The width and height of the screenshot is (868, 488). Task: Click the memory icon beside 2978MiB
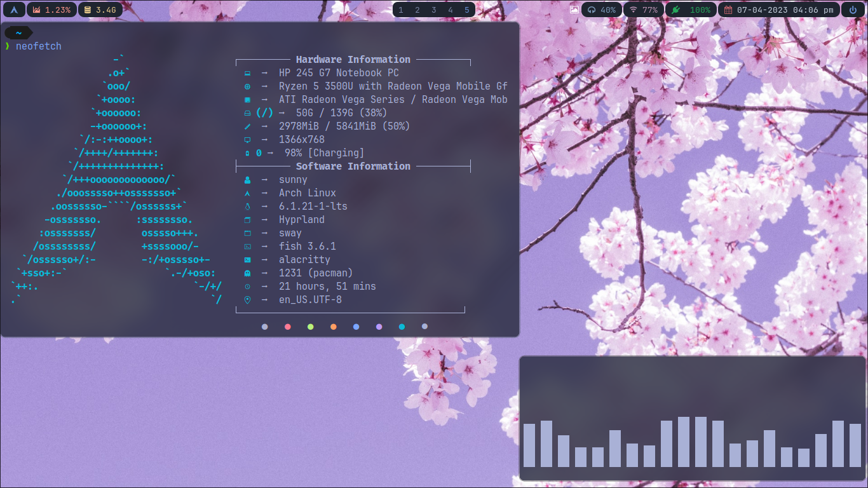coord(247,126)
